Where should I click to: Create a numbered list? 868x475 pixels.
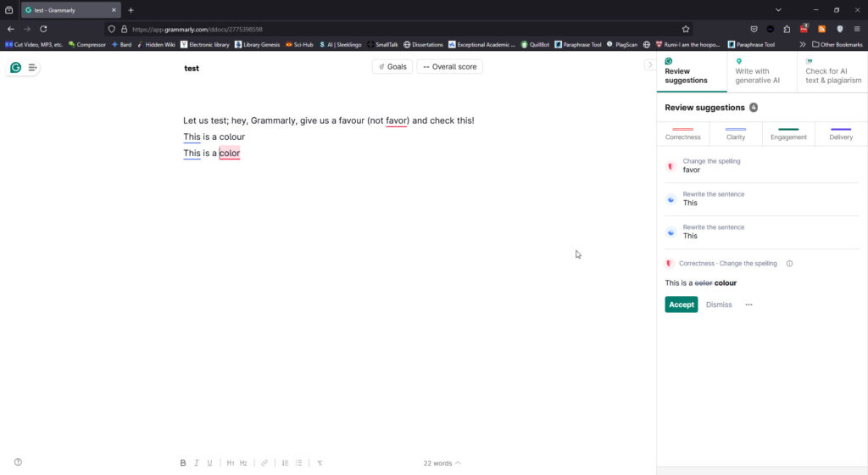click(x=285, y=463)
